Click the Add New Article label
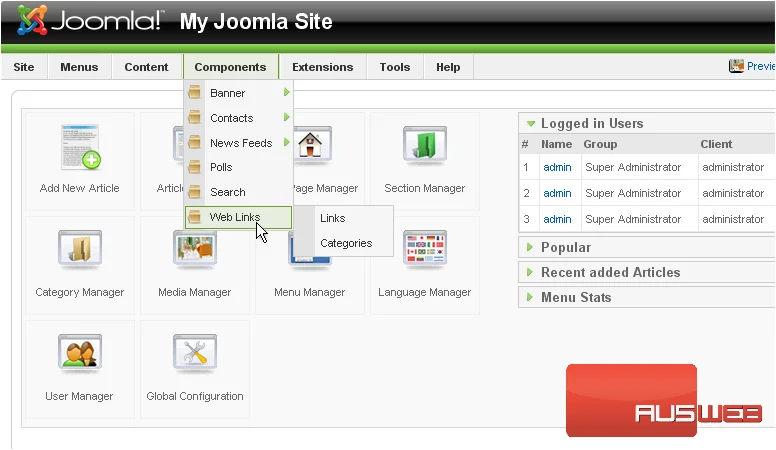This screenshot has height=450, width=776. point(80,188)
